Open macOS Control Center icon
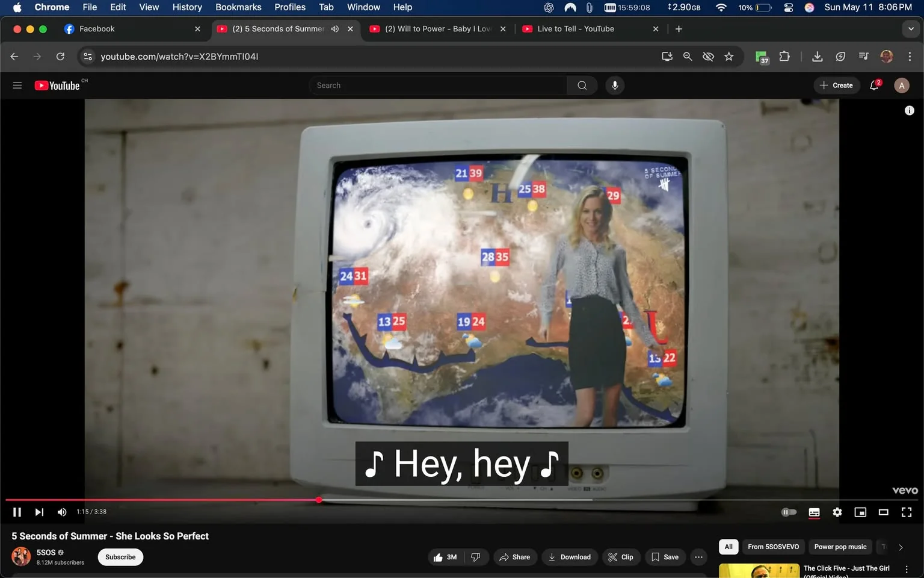This screenshot has height=578, width=924. [x=789, y=7]
